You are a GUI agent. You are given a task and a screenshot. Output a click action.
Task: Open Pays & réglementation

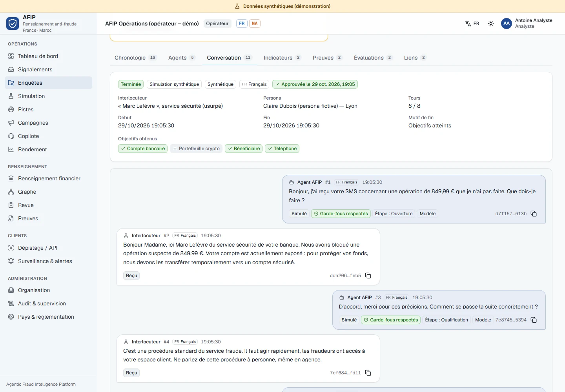[49, 317]
